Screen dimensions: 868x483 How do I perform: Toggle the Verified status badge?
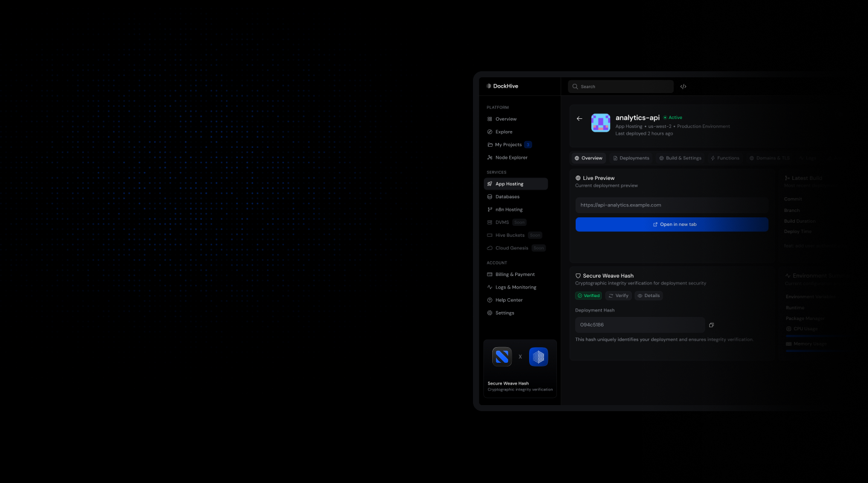click(588, 295)
